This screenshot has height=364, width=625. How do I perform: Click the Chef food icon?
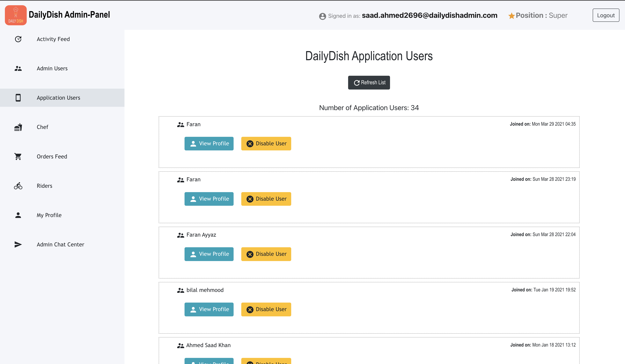coord(18,127)
